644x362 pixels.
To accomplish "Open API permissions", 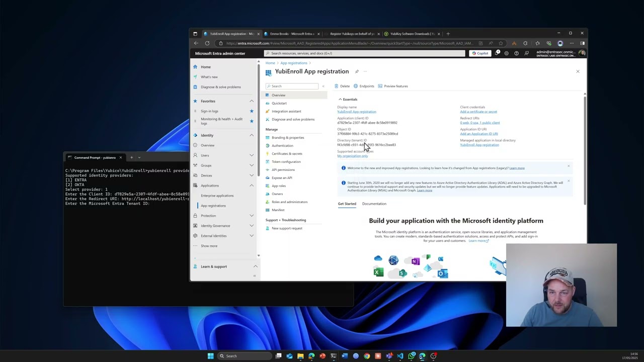I will (283, 169).
